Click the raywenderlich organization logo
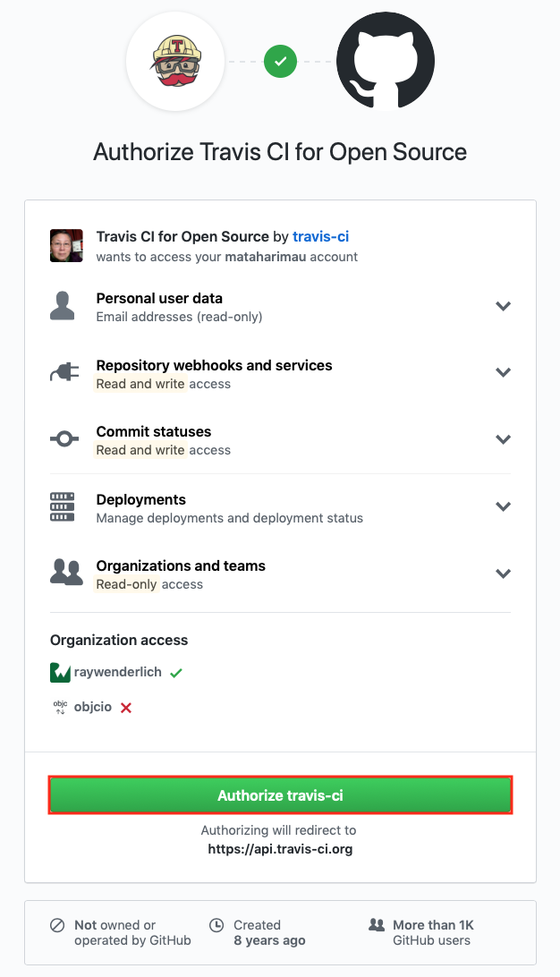 [x=60, y=672]
